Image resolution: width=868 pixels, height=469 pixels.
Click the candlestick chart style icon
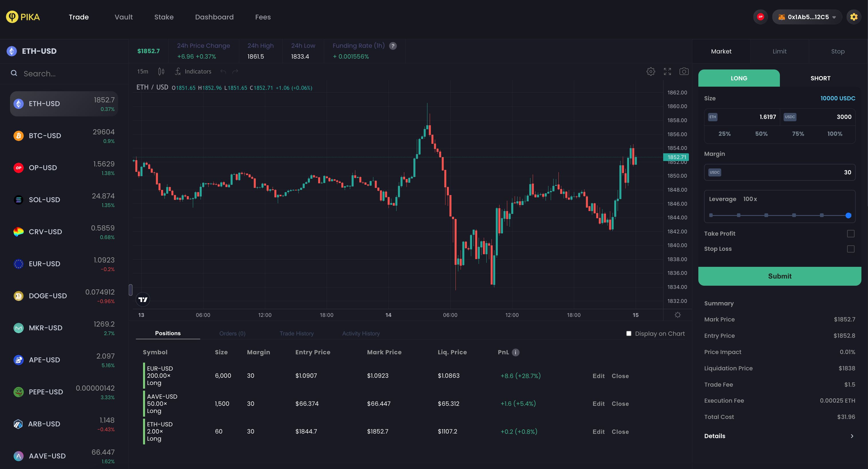[x=161, y=71]
